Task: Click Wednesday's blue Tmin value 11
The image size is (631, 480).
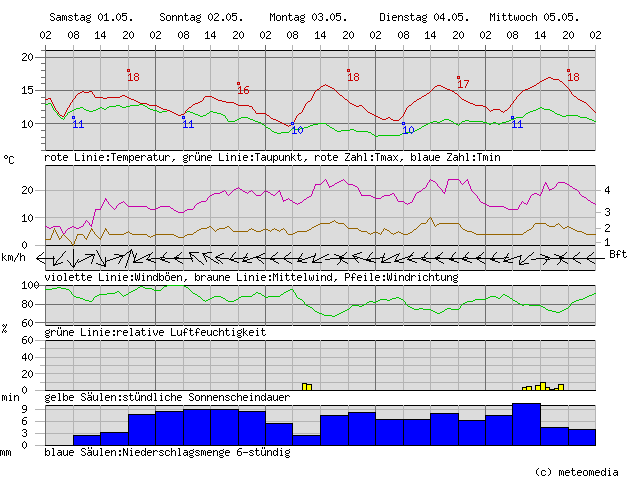Action: pos(517,124)
